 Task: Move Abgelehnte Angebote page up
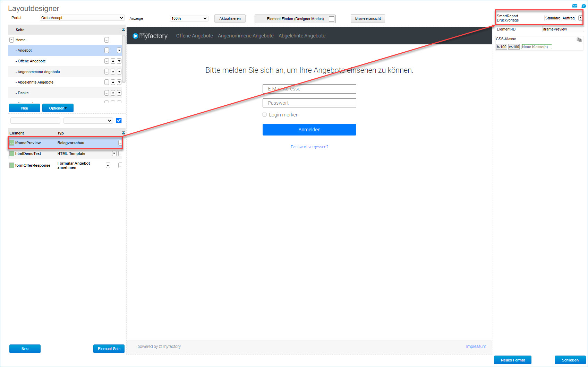tap(113, 82)
